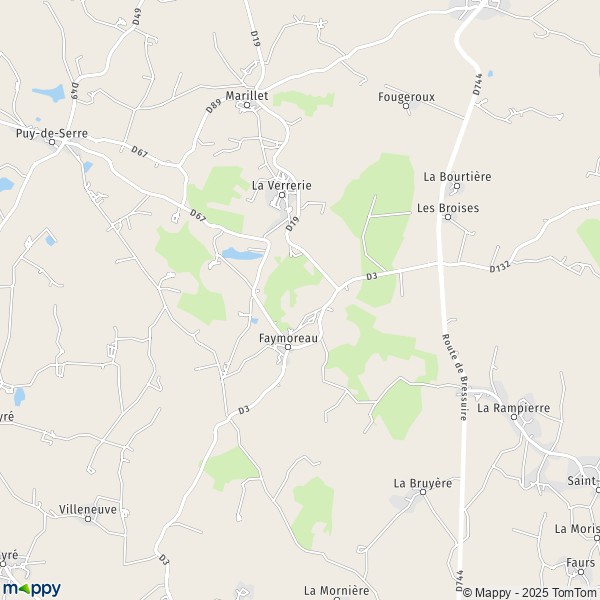Open the Mappy TomTom copyright notice
The image size is (600, 600).
(531, 593)
